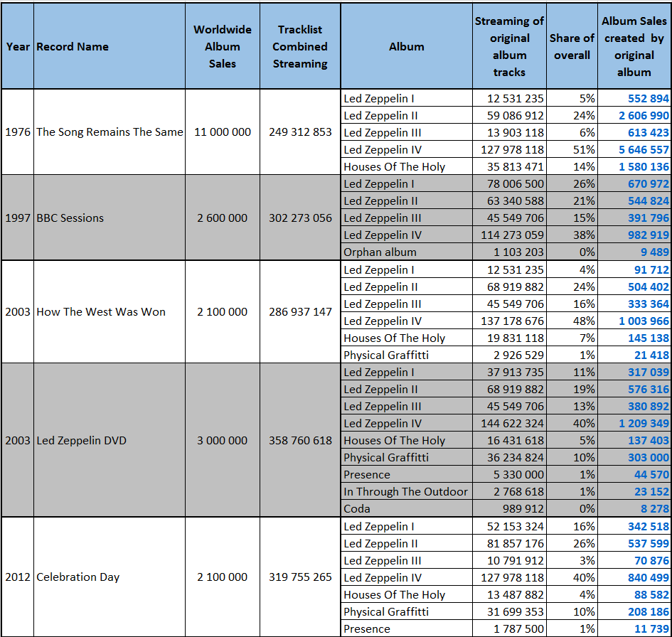Select the 'The Song Remains The Same' cell
The image size is (672, 637).
[110, 132]
